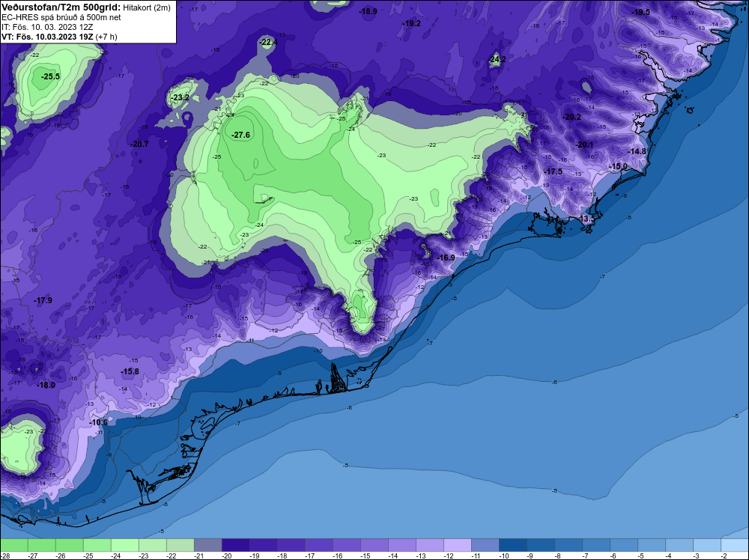Click the -19.2 temperature label
Image resolution: width=749 pixels, height=560 pixels.
point(411,23)
